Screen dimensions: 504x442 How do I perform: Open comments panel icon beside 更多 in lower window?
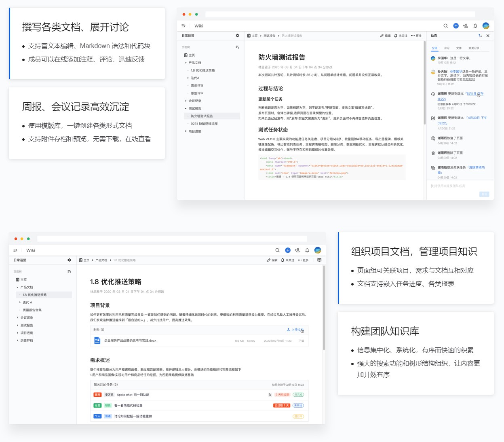[319, 260]
